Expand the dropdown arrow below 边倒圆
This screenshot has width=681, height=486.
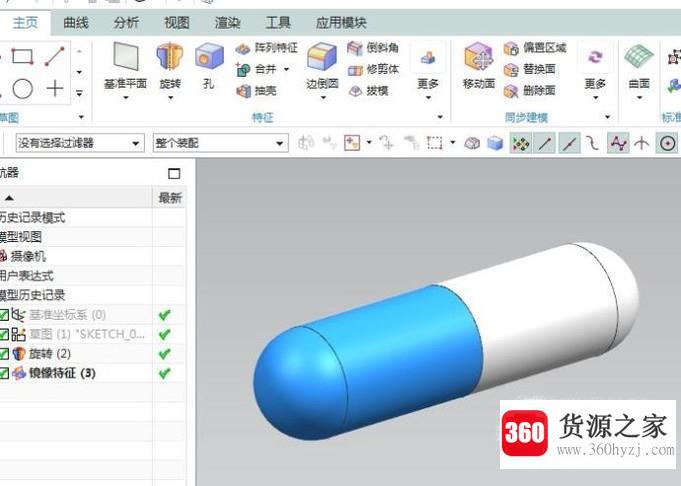coord(322,98)
